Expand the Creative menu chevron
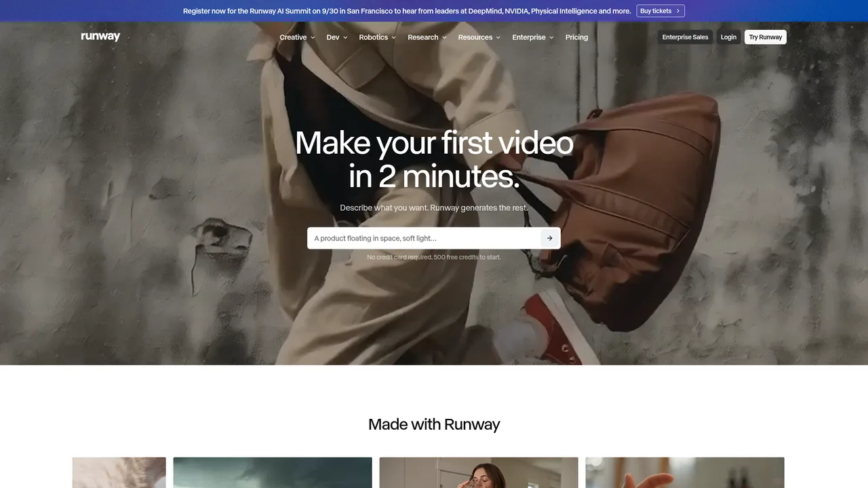Viewport: 868px width, 488px height. 313,37
